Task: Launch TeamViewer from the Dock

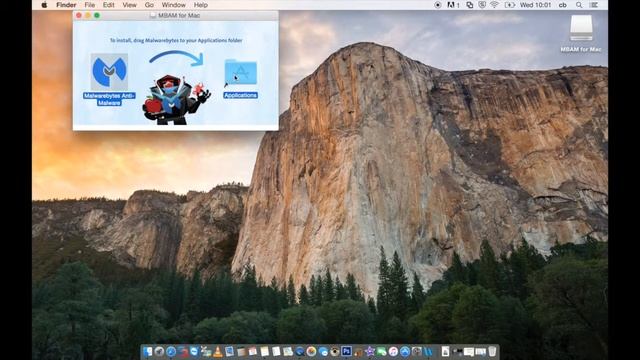Action: tap(194, 351)
